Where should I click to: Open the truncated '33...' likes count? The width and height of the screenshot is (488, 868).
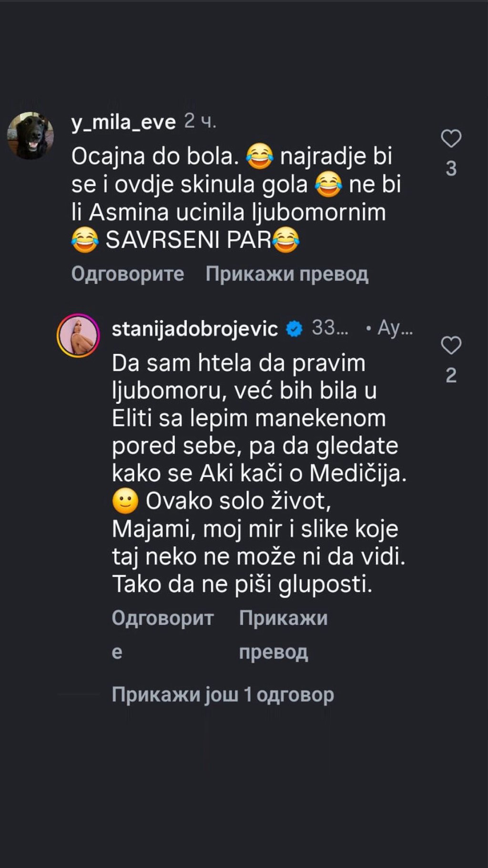(x=331, y=328)
